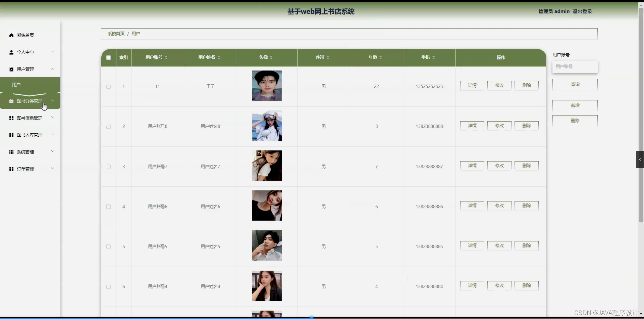Expand the 订单管理 chevron
644x319 pixels.
point(53,169)
